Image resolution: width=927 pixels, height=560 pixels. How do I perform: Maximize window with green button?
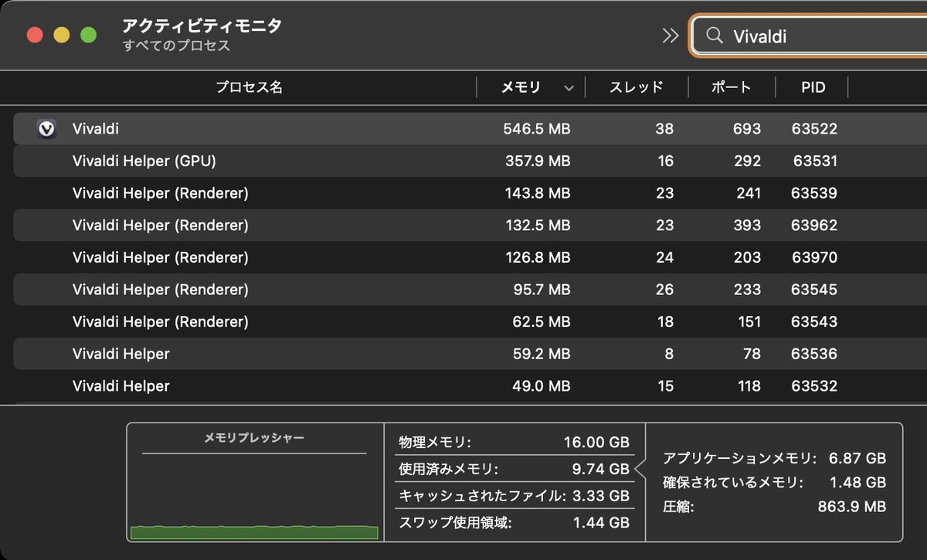89,35
